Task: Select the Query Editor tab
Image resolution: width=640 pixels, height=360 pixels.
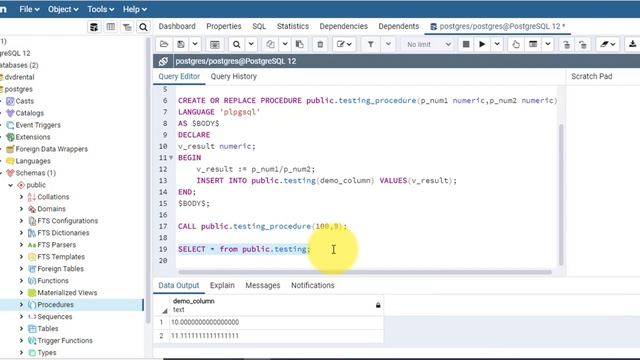Action: (x=179, y=76)
